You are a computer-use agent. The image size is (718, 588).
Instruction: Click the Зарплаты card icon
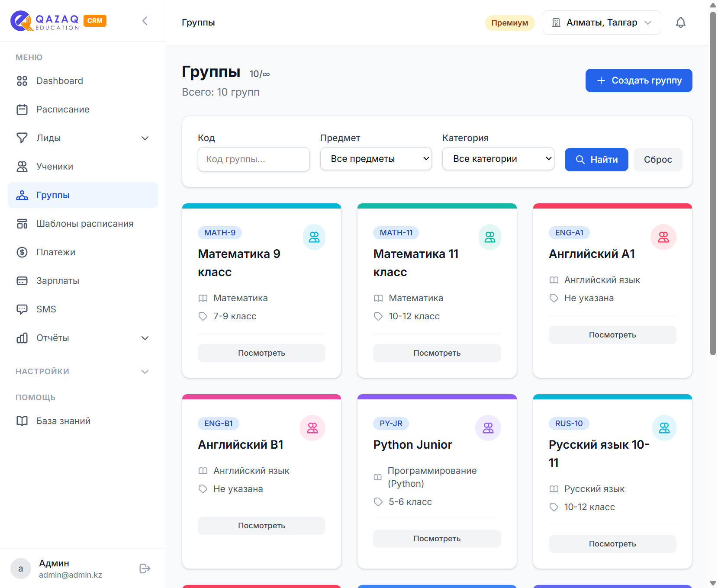tap(22, 281)
